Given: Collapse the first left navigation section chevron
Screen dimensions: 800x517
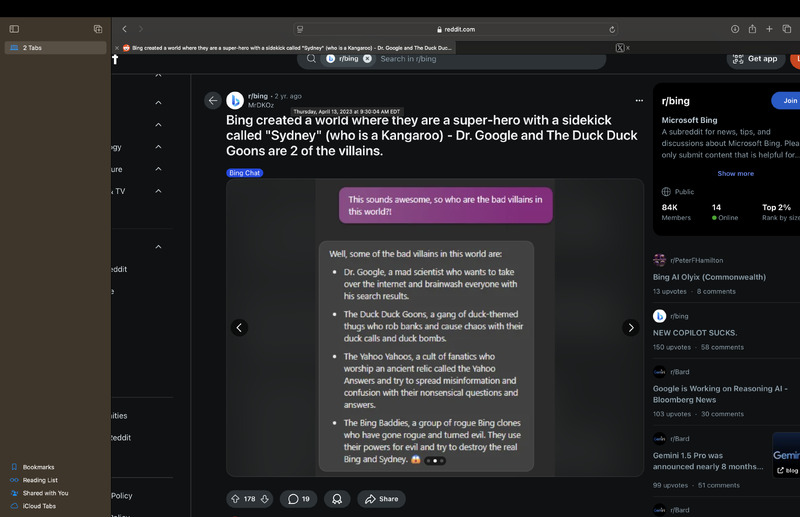Looking at the screenshot, I should 158,76.
